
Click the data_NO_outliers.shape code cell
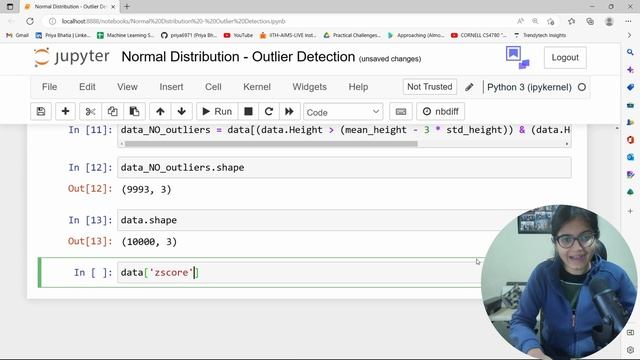[x=344, y=168]
